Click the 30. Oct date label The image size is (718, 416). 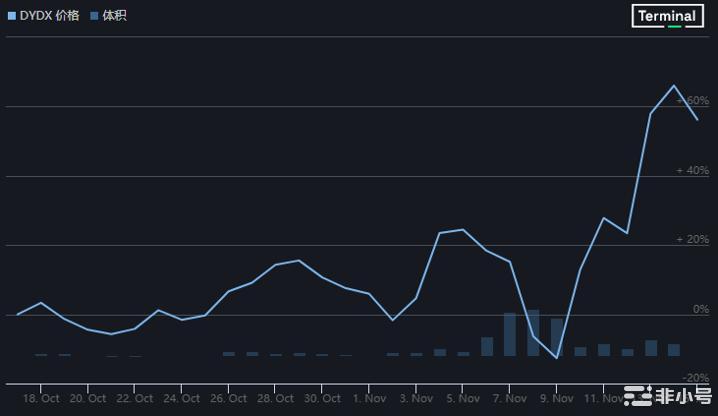point(322,398)
